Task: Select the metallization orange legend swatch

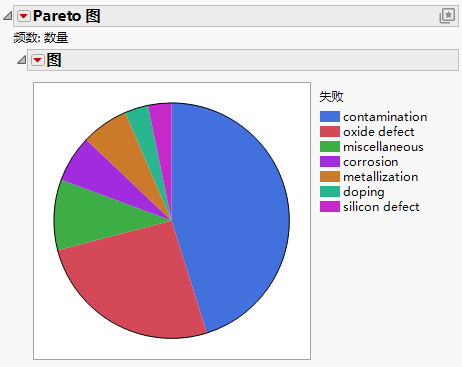Action: (330, 177)
